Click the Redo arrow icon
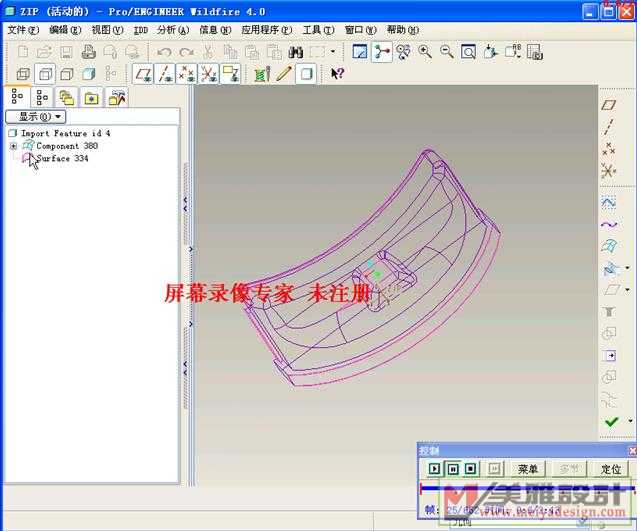Viewport: 637px width, 531px height. (x=186, y=52)
